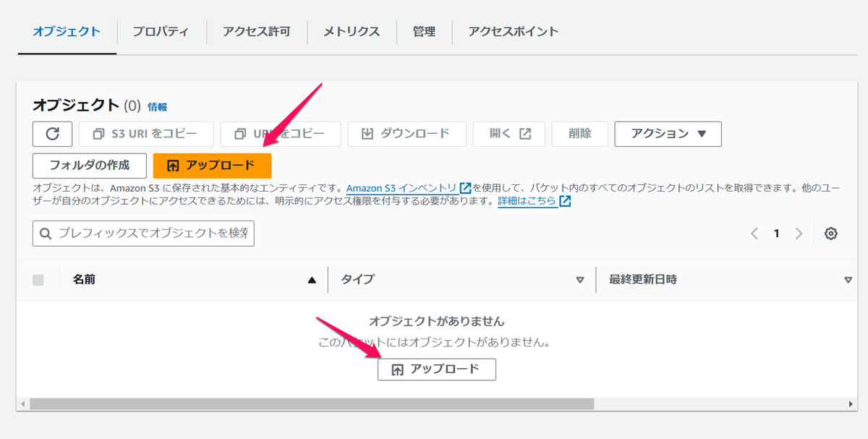Screen dimensions: 868x439
Task: Open the 管理 tab
Action: [424, 32]
